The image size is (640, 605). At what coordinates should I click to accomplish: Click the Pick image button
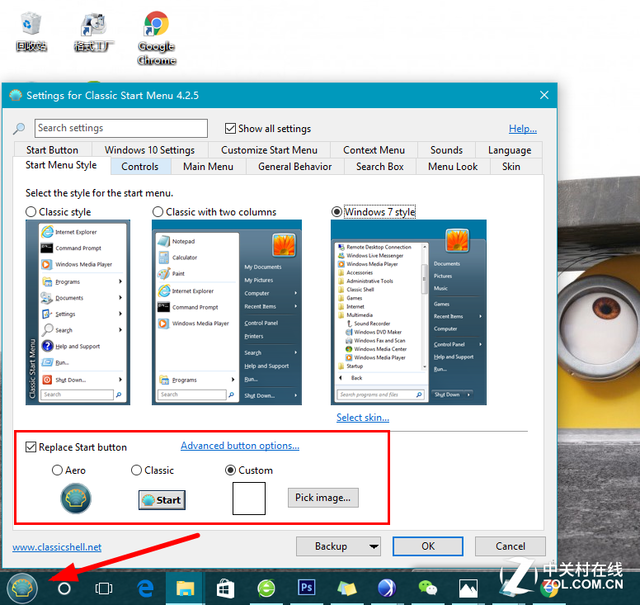click(323, 498)
